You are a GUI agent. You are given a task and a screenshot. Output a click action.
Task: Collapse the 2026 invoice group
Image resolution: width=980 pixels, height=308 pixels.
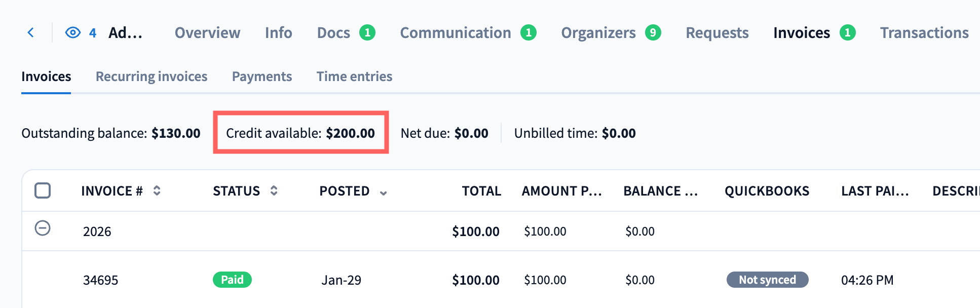tap(43, 228)
